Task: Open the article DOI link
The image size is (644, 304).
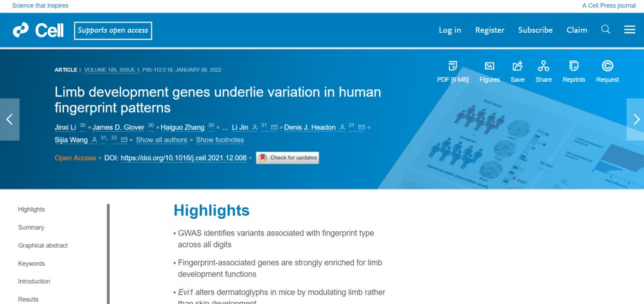Action: (184, 158)
